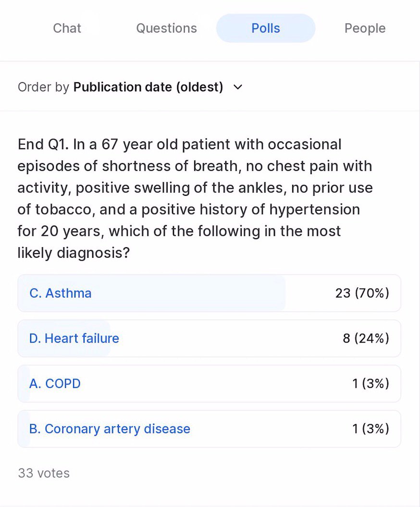Pick the D. Heart failure poll answer

click(74, 339)
